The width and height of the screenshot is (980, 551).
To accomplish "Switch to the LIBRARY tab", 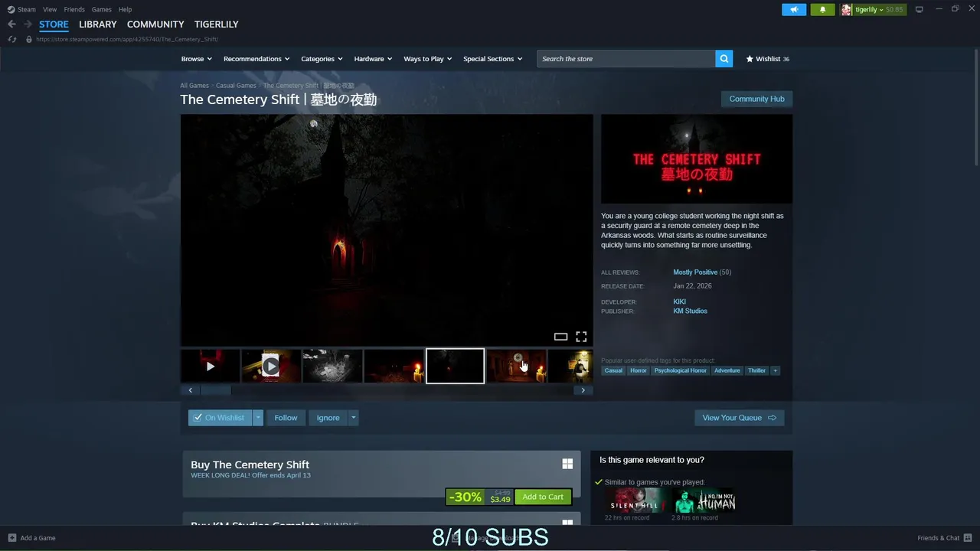I will coord(98,24).
